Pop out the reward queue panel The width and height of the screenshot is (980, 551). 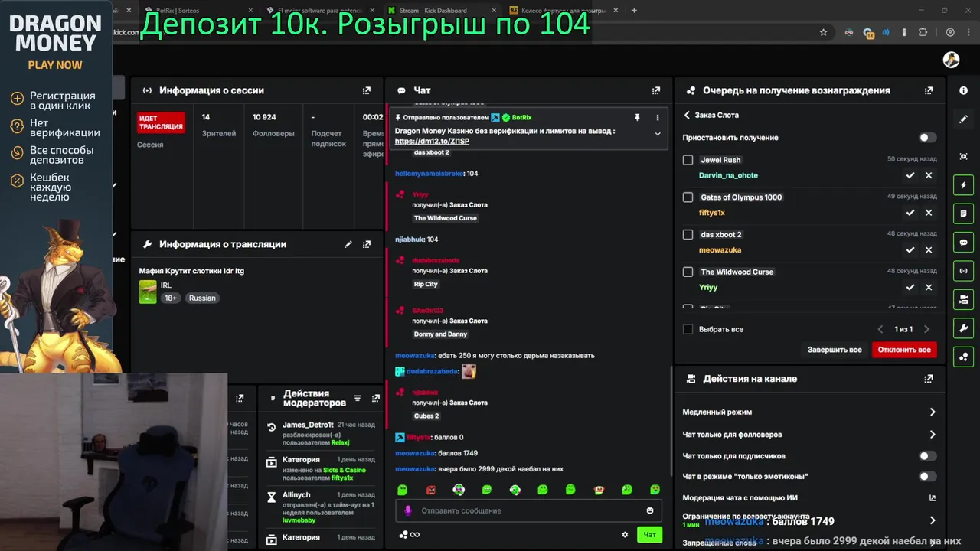(x=929, y=90)
